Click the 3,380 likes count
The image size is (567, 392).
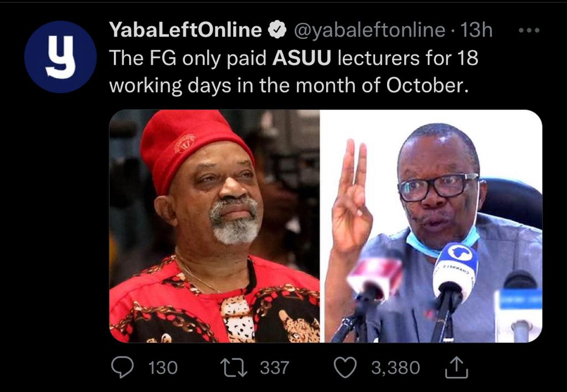(395, 368)
